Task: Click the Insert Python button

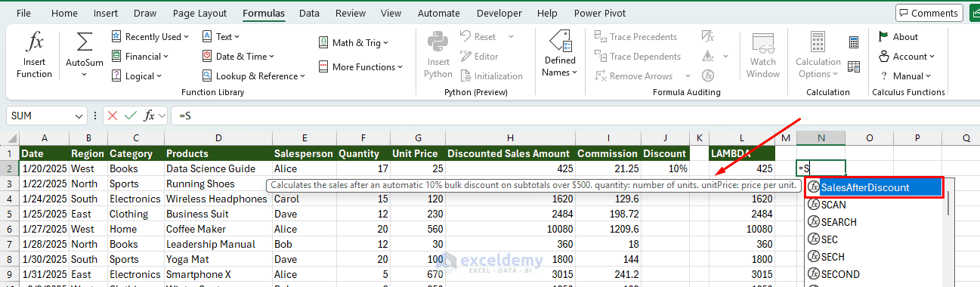Action: (x=438, y=55)
